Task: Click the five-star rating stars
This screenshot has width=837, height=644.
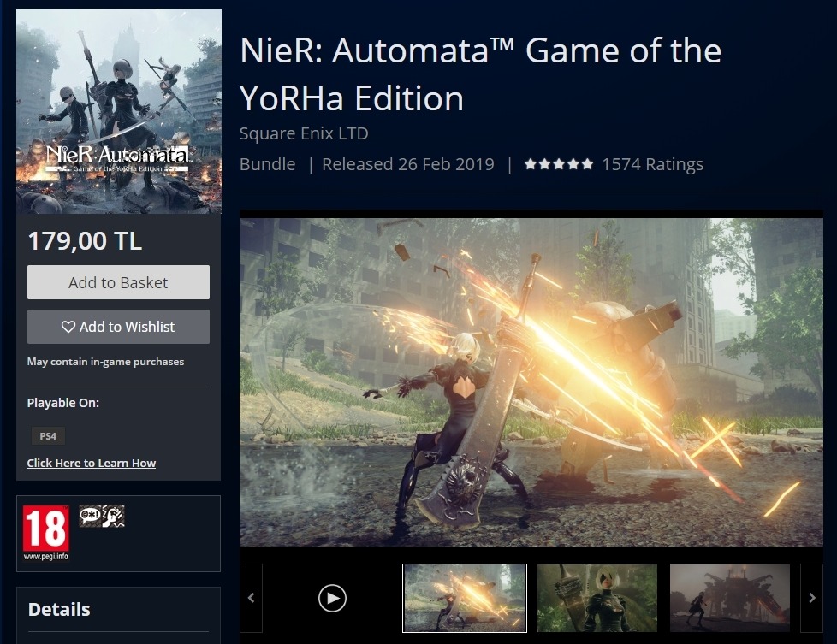Action: tap(558, 163)
